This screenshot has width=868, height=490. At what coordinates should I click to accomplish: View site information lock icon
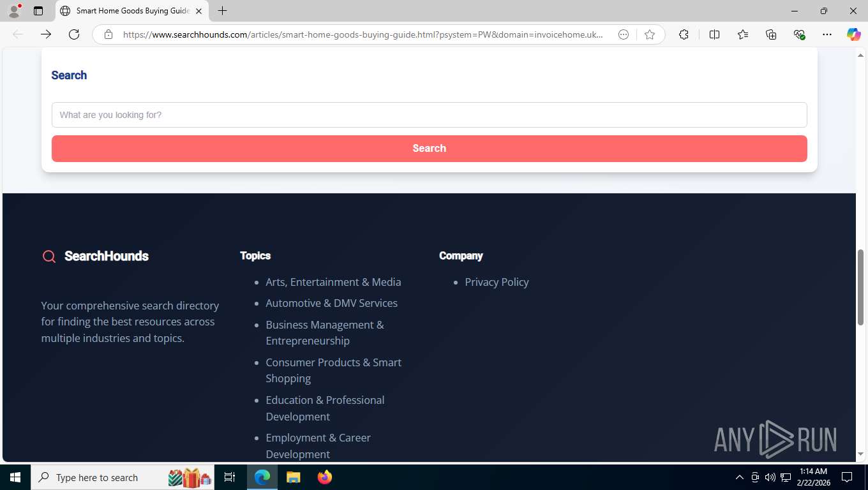coord(108,34)
